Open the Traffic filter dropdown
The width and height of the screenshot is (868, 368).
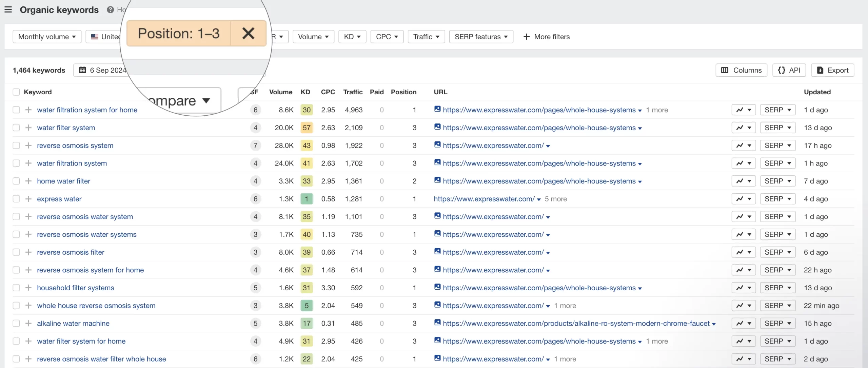pyautogui.click(x=426, y=37)
